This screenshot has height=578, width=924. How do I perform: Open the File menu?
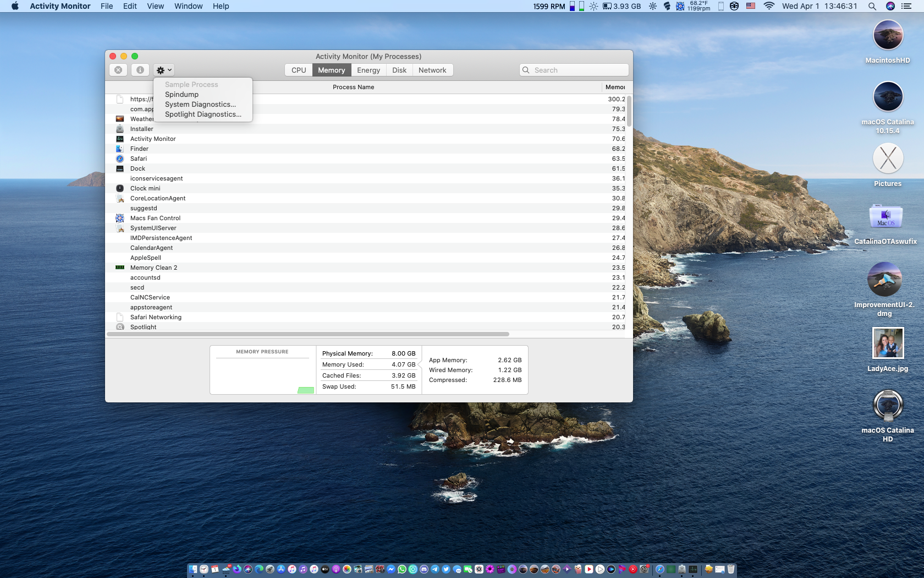point(107,6)
